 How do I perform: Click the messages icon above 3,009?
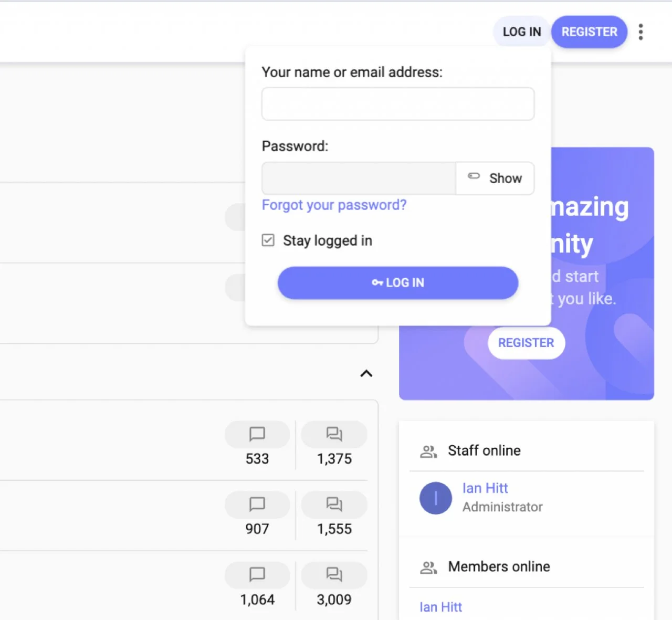(x=334, y=575)
